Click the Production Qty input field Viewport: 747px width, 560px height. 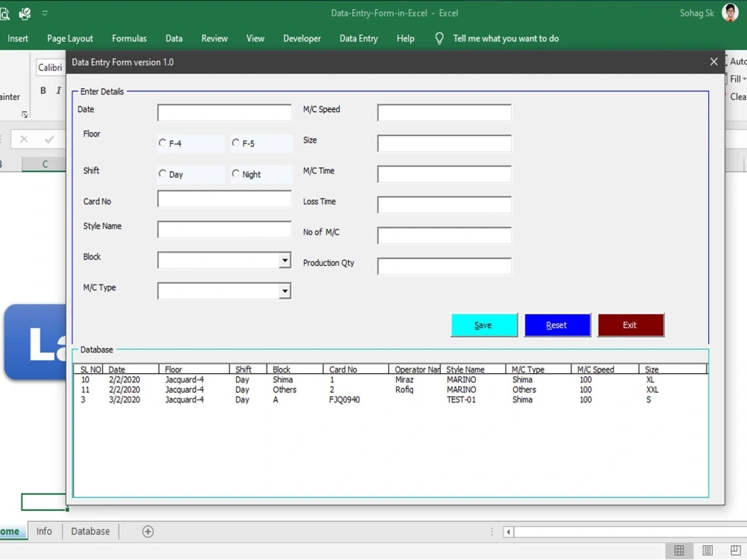(444, 267)
